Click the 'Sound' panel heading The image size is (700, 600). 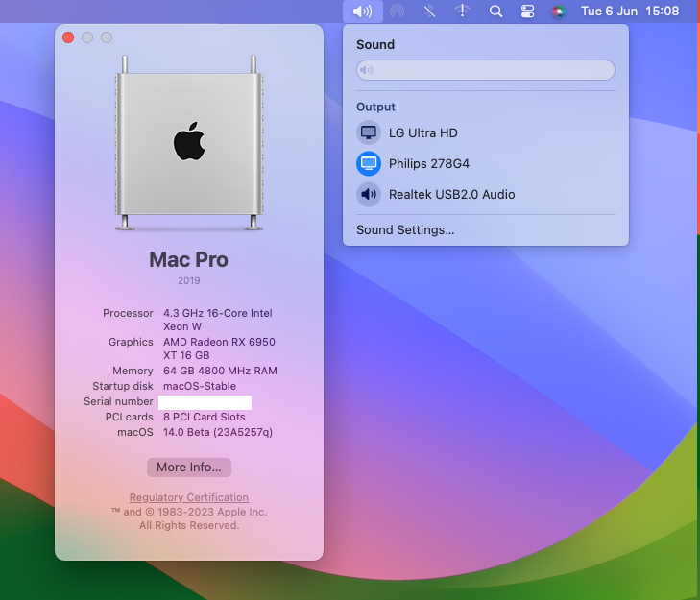pos(375,45)
